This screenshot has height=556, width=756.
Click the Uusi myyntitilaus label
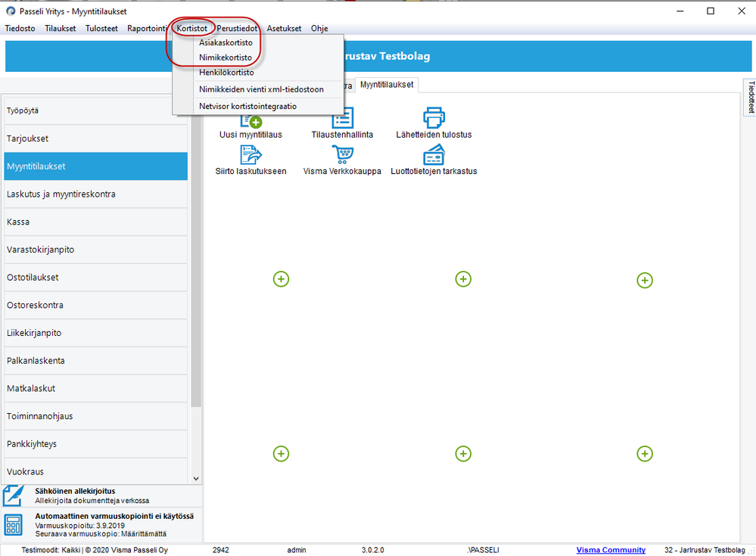coord(250,135)
